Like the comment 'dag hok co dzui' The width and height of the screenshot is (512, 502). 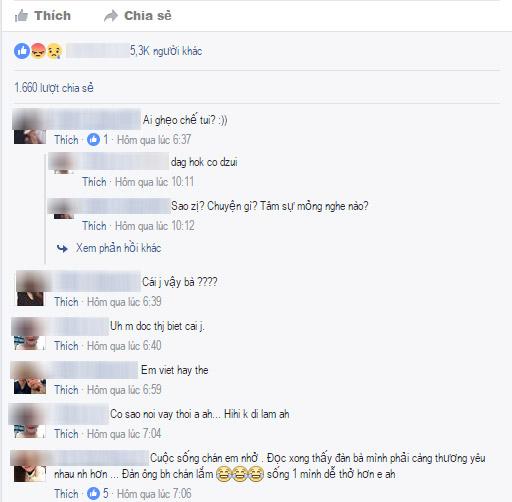pyautogui.click(x=94, y=182)
